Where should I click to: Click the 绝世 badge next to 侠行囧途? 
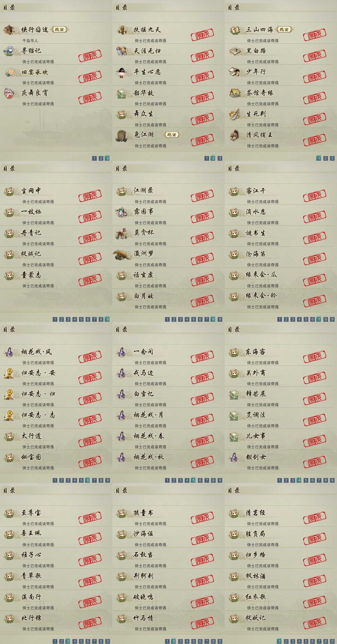(x=59, y=29)
